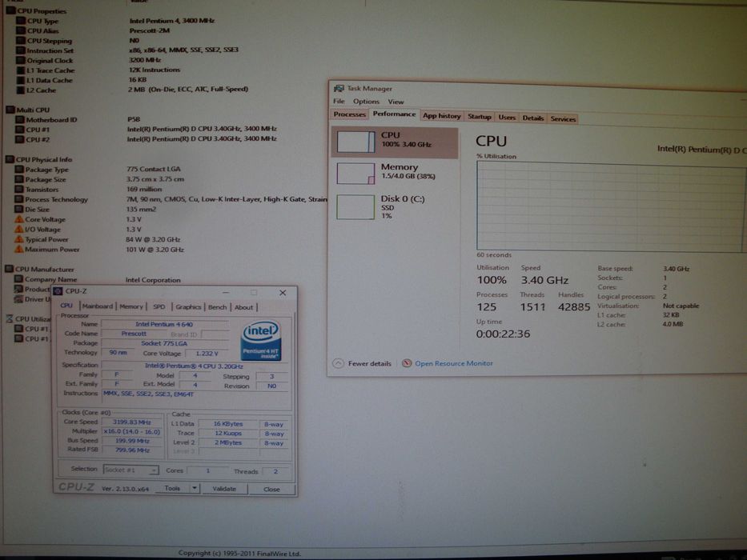This screenshot has height=560, width=747.
Task: Click Fewer details chevron icon
Action: [x=338, y=363]
